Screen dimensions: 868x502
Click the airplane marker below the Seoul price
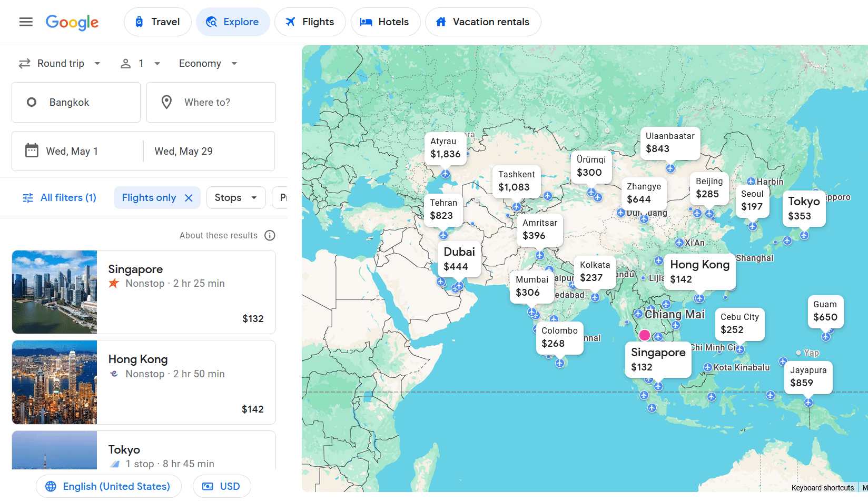pos(752,226)
